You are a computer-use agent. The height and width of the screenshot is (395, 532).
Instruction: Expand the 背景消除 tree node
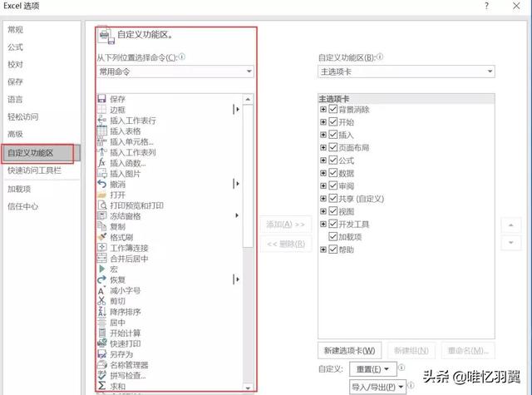pyautogui.click(x=323, y=109)
